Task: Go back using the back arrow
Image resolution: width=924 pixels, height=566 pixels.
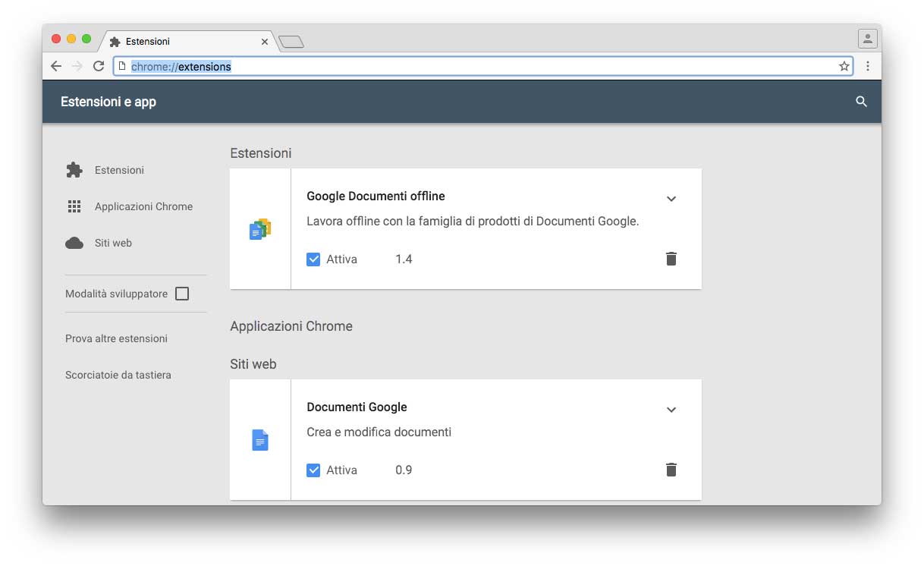Action: 56,66
